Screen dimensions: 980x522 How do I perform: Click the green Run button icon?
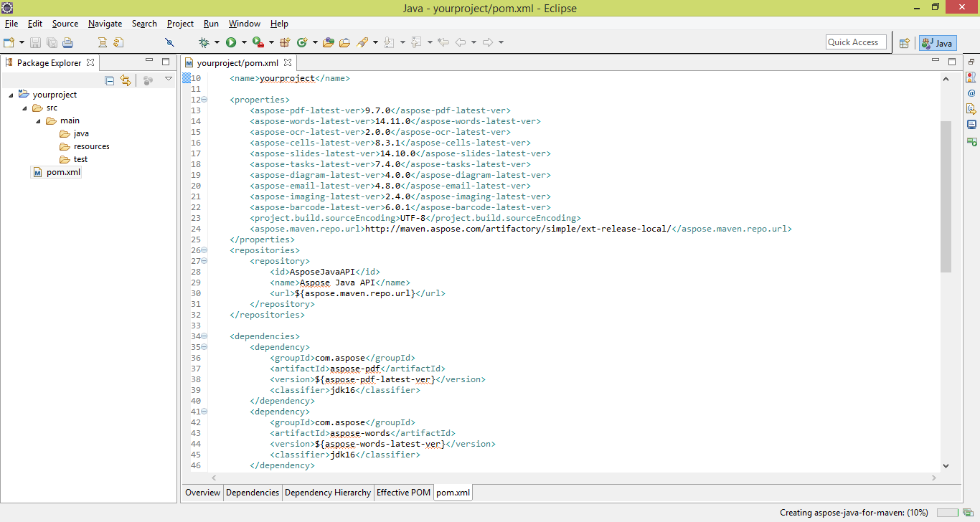click(x=231, y=42)
